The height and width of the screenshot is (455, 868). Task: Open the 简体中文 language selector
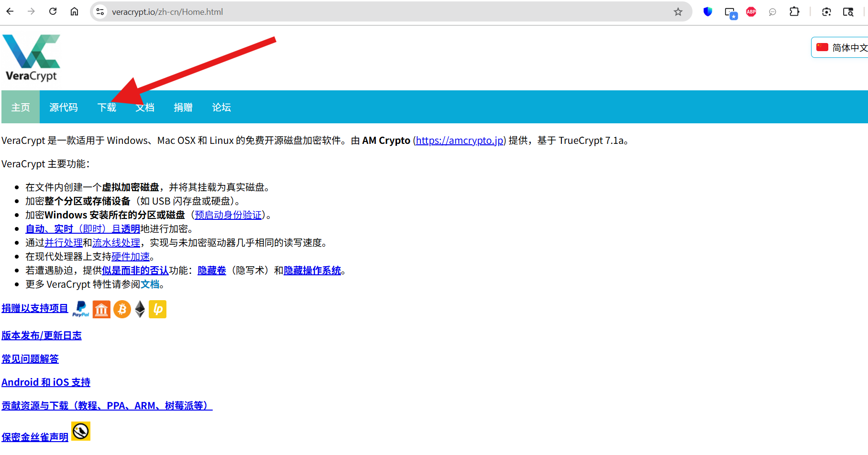point(840,47)
